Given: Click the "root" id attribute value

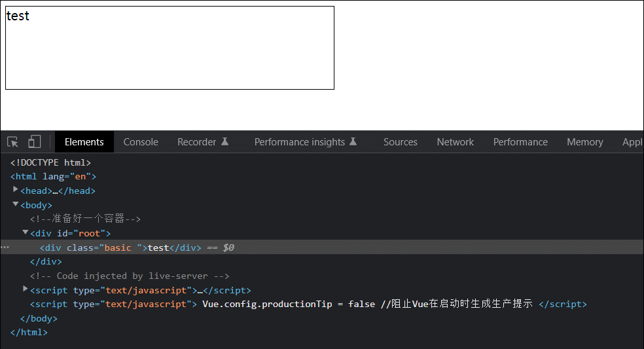Looking at the screenshot, I should tap(89, 234).
